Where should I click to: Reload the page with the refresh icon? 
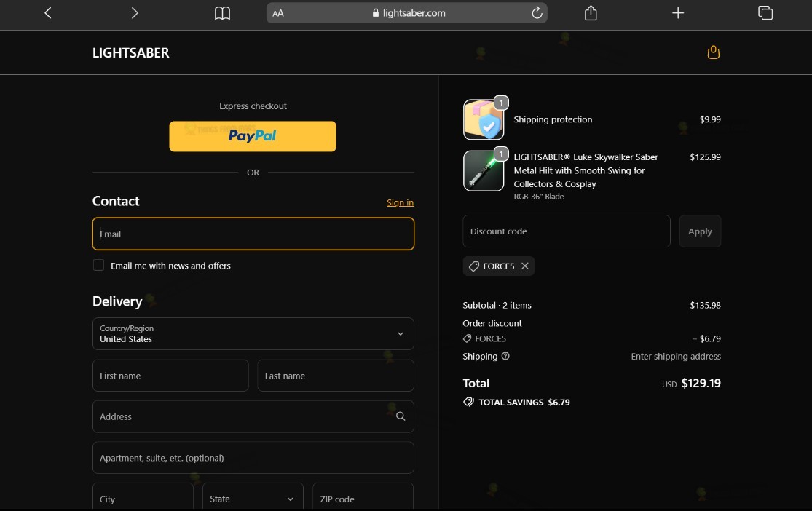point(537,13)
